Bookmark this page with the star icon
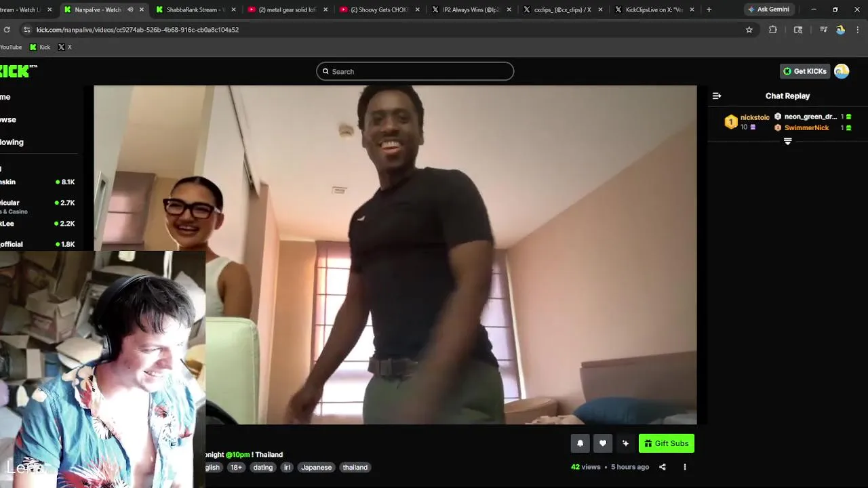 click(749, 30)
